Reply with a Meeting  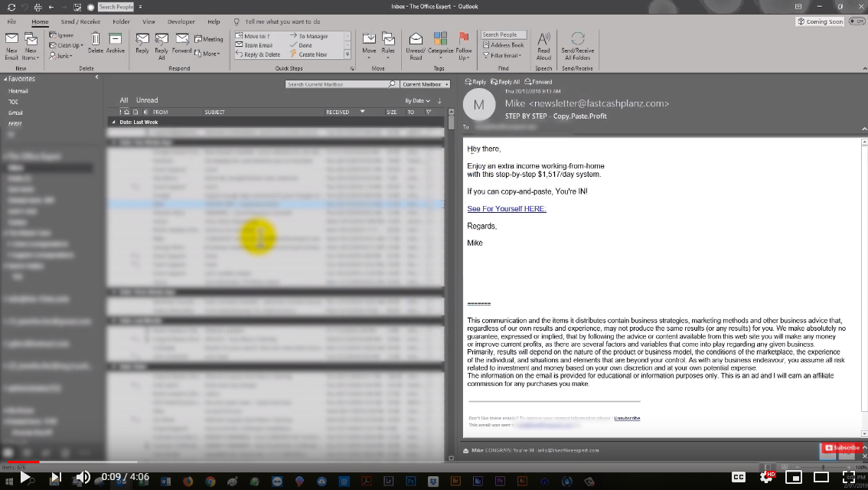(x=209, y=39)
